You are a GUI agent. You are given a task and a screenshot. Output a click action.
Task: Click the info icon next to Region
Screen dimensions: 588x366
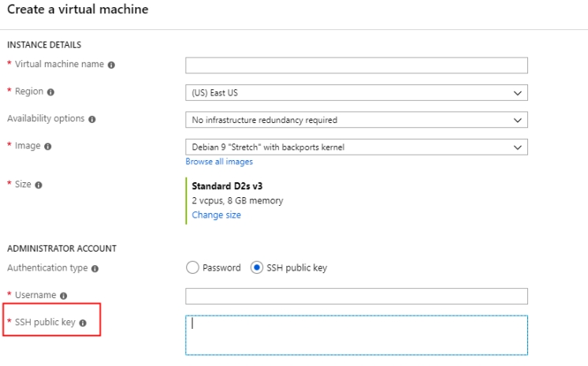[x=51, y=92]
